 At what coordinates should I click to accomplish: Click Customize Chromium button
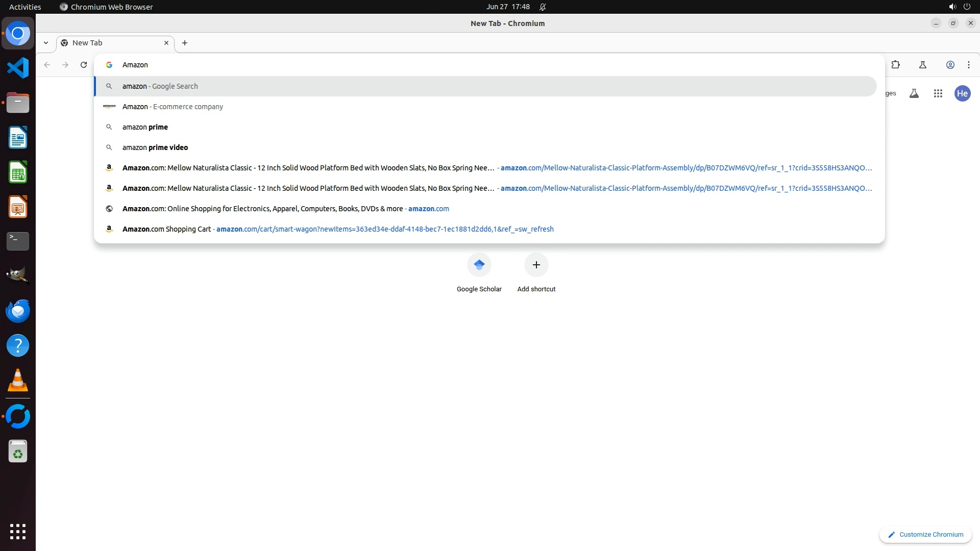coord(925,534)
